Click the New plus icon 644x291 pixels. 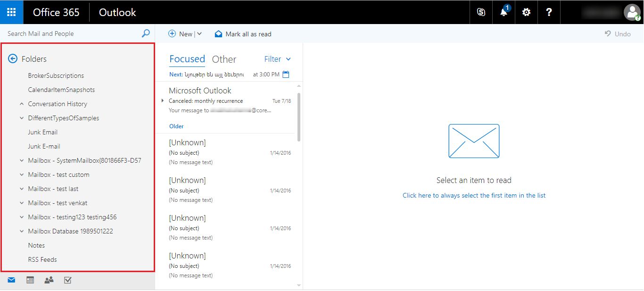pos(172,34)
